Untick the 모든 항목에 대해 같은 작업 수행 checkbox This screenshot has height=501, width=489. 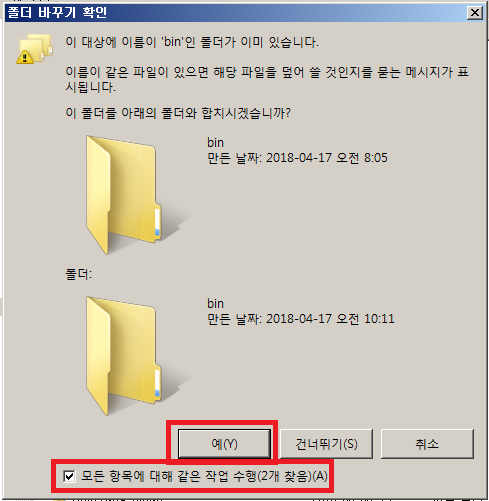click(x=69, y=476)
